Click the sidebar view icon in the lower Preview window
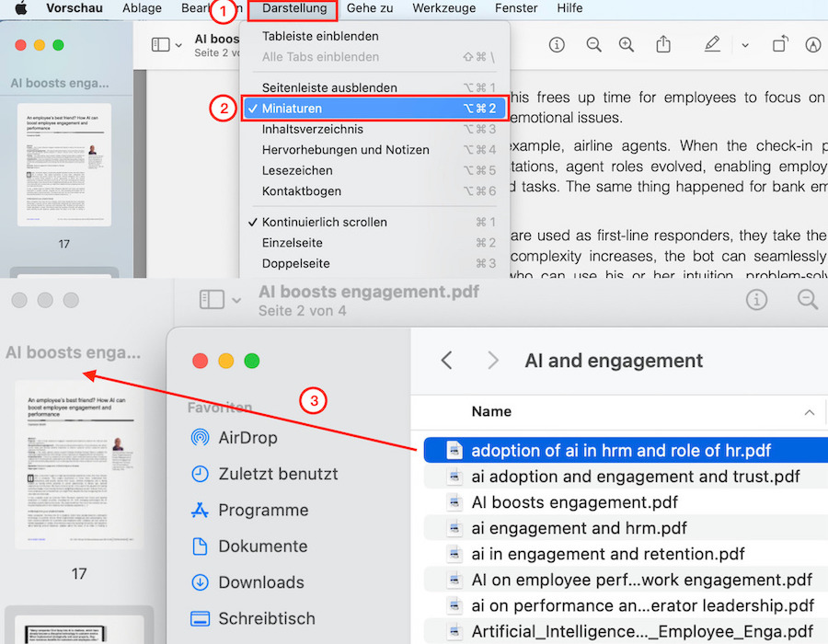 click(212, 299)
